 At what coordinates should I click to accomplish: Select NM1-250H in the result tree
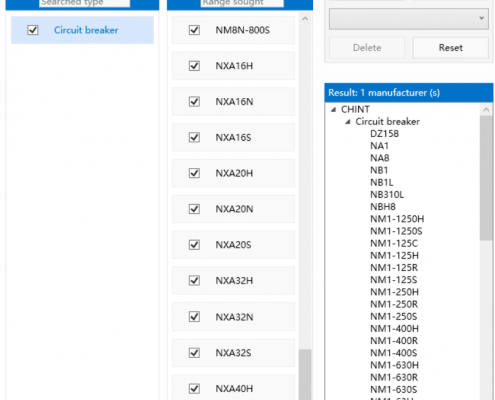coord(394,292)
